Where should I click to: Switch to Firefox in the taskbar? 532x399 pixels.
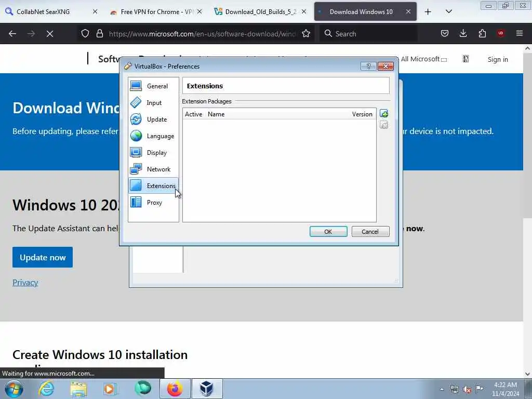175,389
